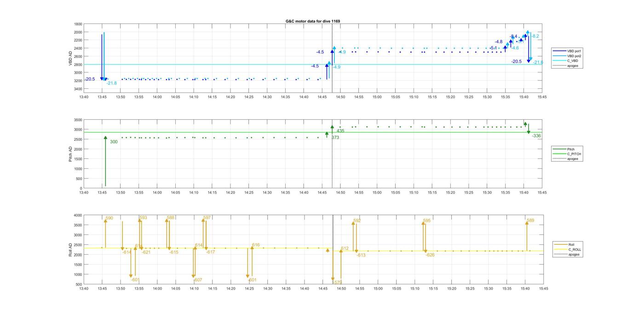
Task: Select the "C_PITCH" legend entry
Action: 567,154
